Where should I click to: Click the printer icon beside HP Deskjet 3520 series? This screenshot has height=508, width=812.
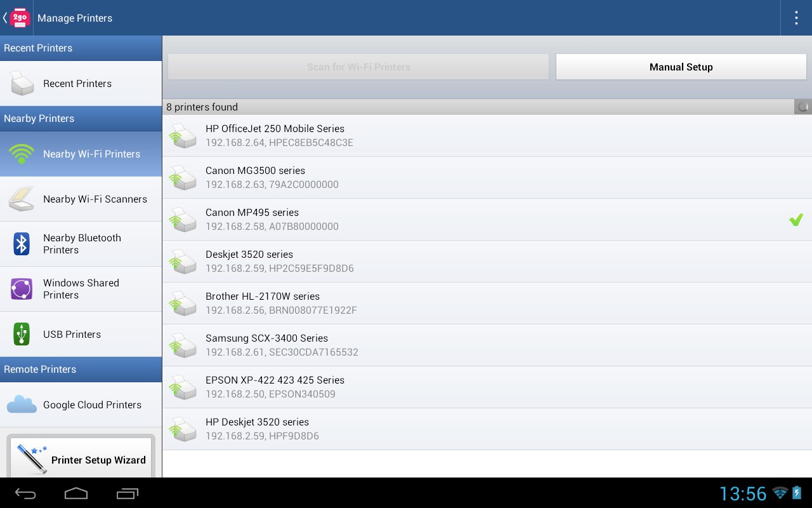(x=183, y=429)
